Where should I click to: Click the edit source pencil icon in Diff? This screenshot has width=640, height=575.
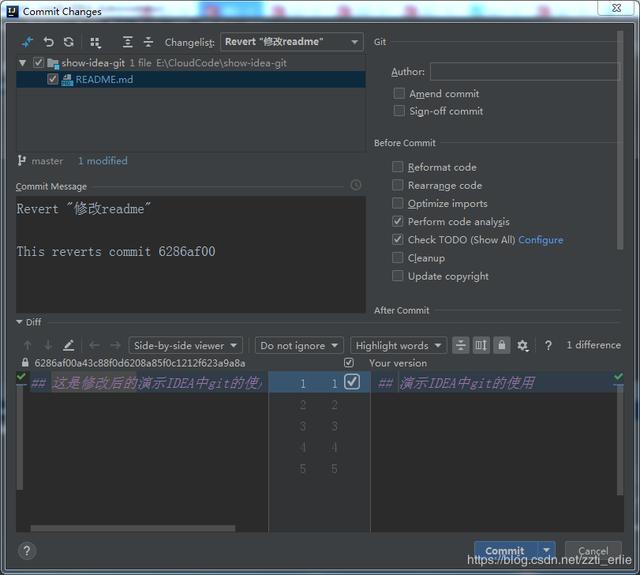coord(68,346)
